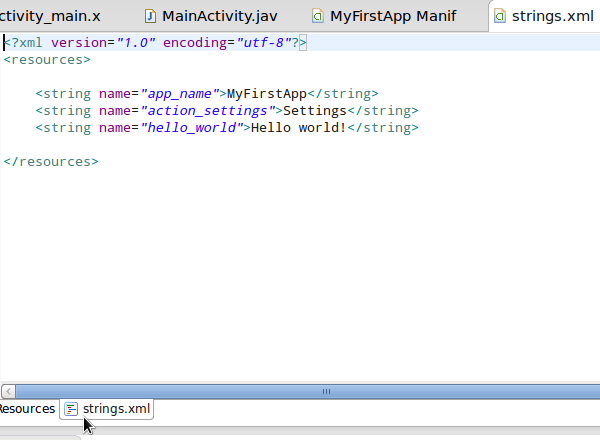The width and height of the screenshot is (600, 440).
Task: Click the XML file icon on strings.xml top tab
Action: tap(500, 16)
